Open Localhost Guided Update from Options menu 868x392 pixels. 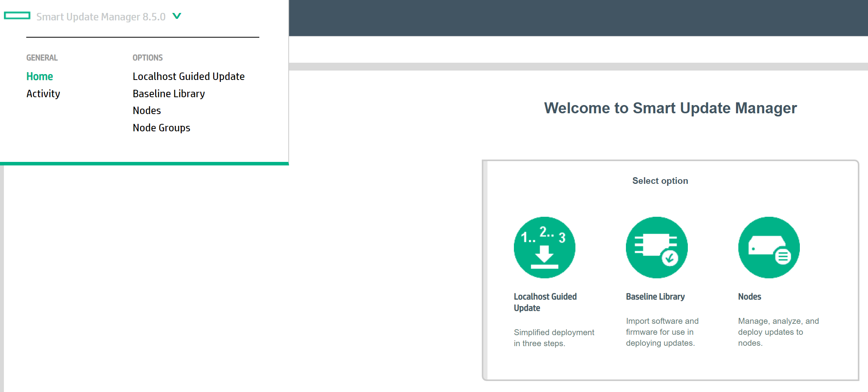point(188,76)
